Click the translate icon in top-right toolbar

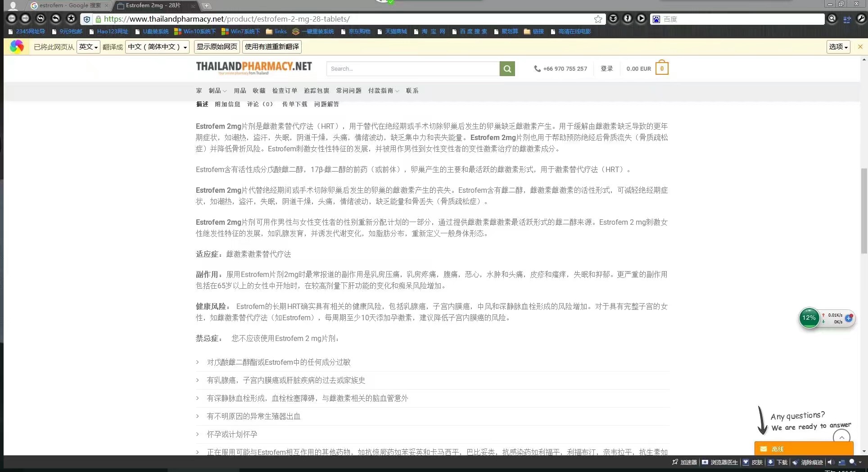[x=847, y=19]
